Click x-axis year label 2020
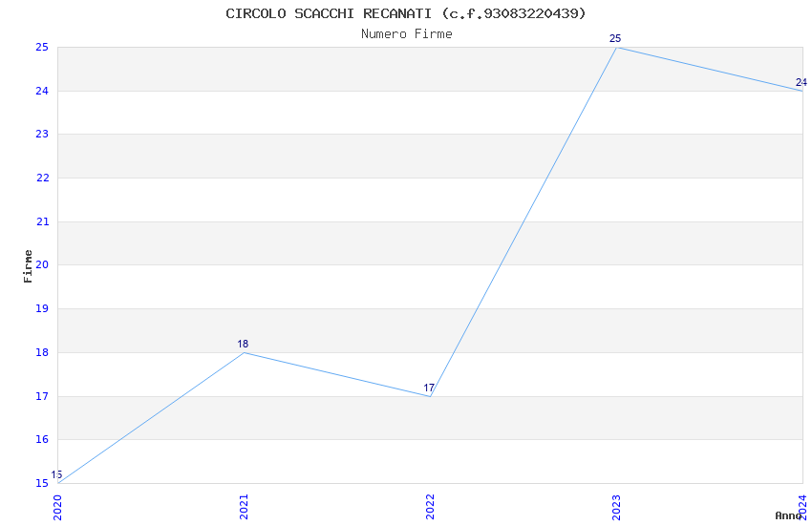 [x=57, y=508]
